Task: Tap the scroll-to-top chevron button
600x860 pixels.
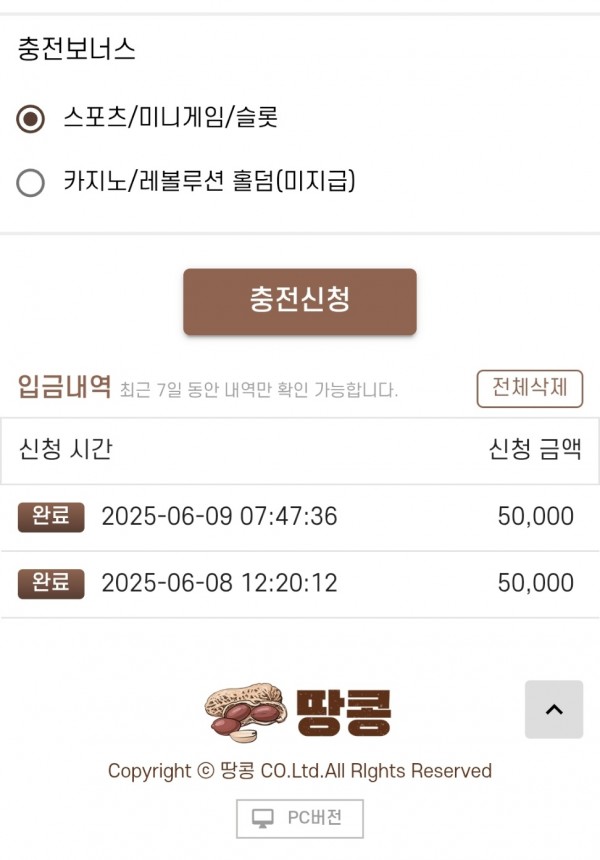Action: click(554, 709)
